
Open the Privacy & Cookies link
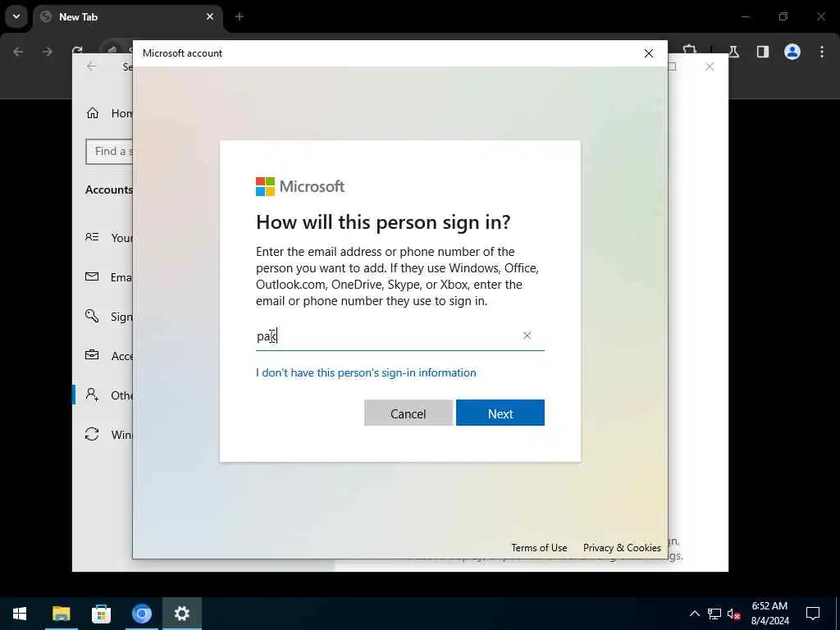pyautogui.click(x=622, y=547)
